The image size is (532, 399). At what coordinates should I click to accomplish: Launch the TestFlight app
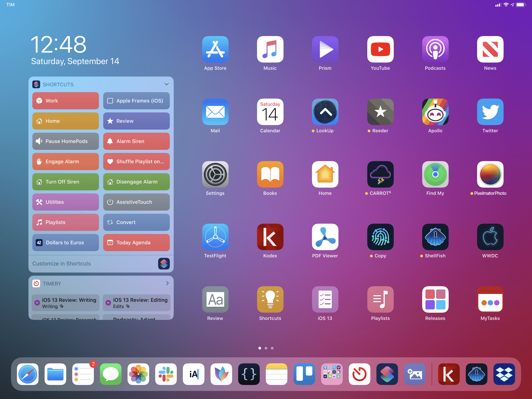215,237
